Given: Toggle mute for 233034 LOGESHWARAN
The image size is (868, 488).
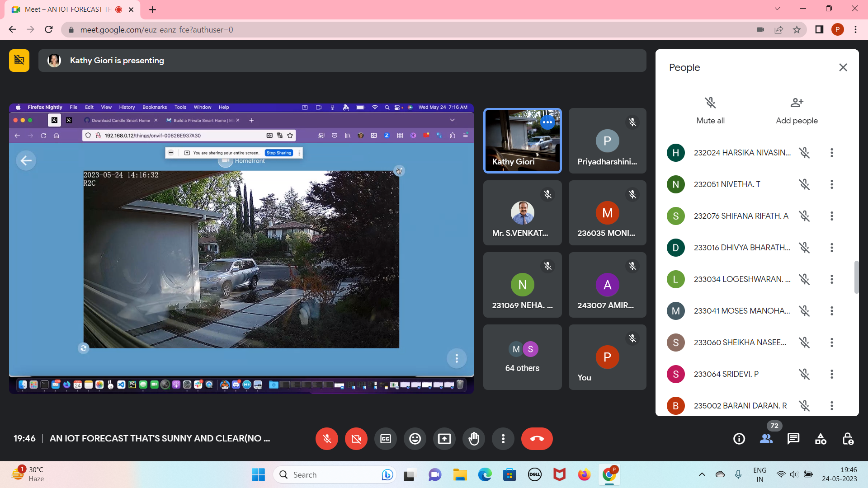Looking at the screenshot, I should (804, 279).
